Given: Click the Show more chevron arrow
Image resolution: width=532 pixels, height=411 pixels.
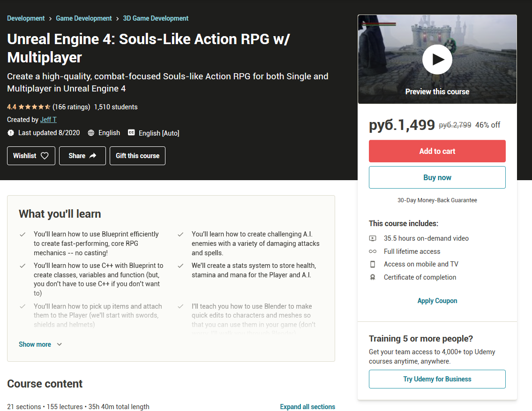Looking at the screenshot, I should pos(60,344).
